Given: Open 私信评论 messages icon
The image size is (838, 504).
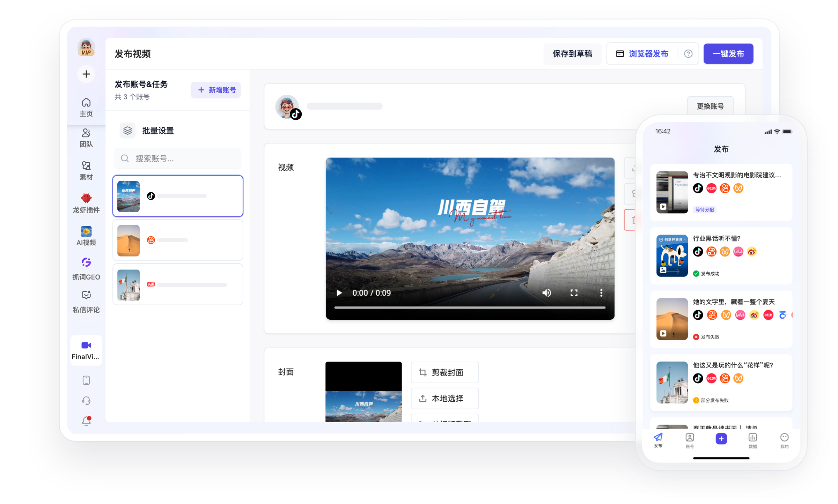Looking at the screenshot, I should pyautogui.click(x=86, y=295).
